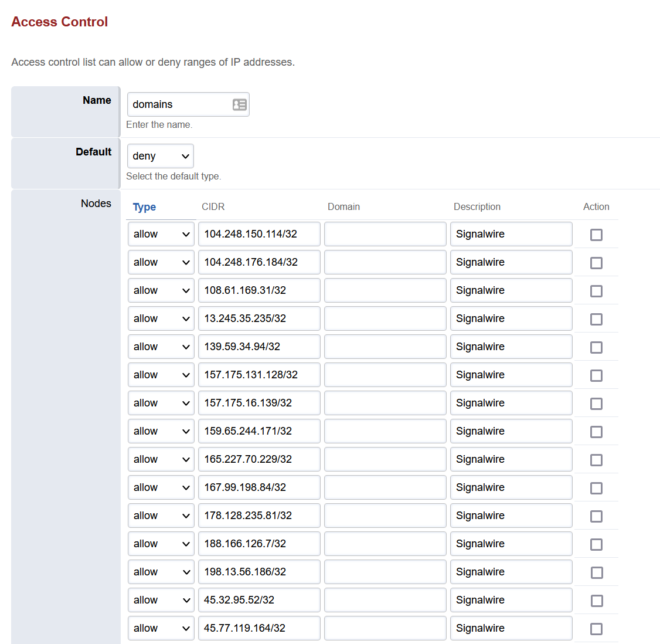
Task: Open the Default type dropdown set to deny
Action: (160, 155)
